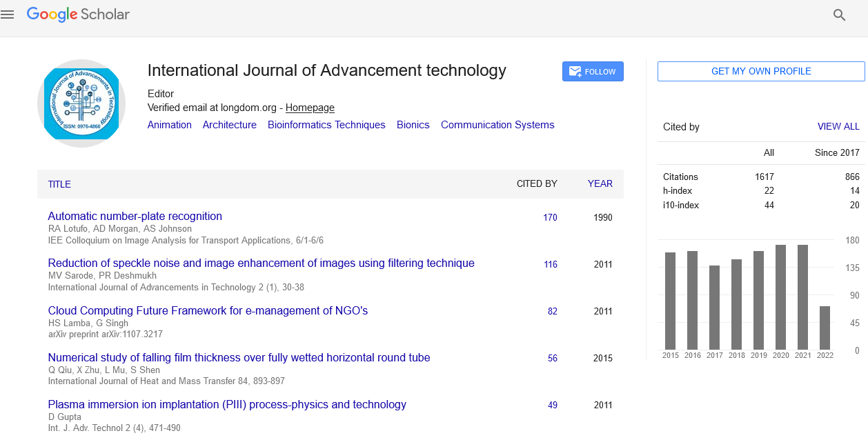This screenshot has width=868, height=440.
Task: Open citation count 170 link
Action: pos(550,217)
